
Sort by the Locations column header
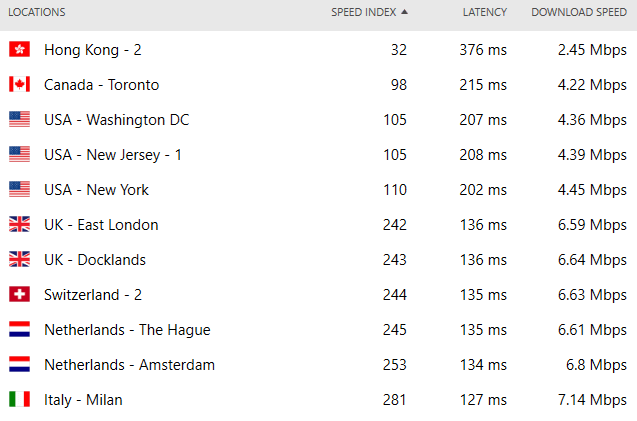click(x=37, y=12)
